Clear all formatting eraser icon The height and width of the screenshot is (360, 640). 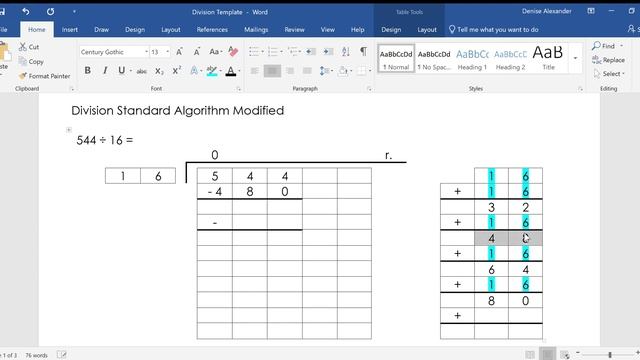point(233,51)
